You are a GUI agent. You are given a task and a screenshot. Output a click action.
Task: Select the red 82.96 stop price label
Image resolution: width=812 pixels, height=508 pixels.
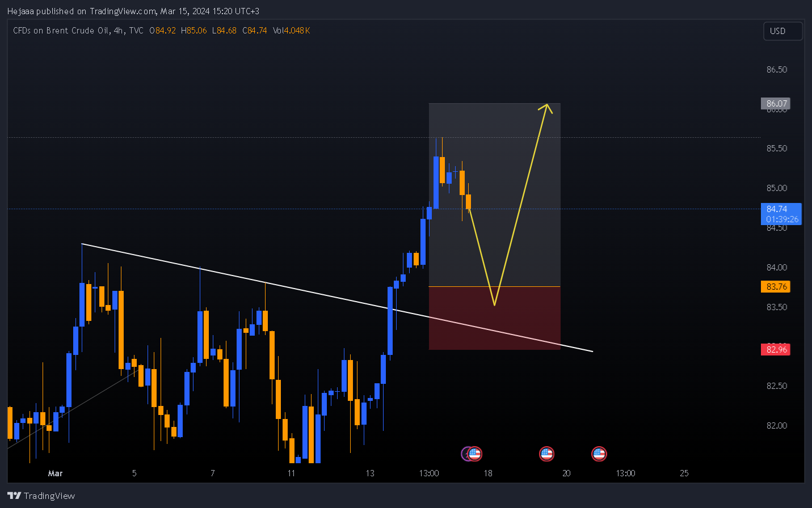click(776, 349)
